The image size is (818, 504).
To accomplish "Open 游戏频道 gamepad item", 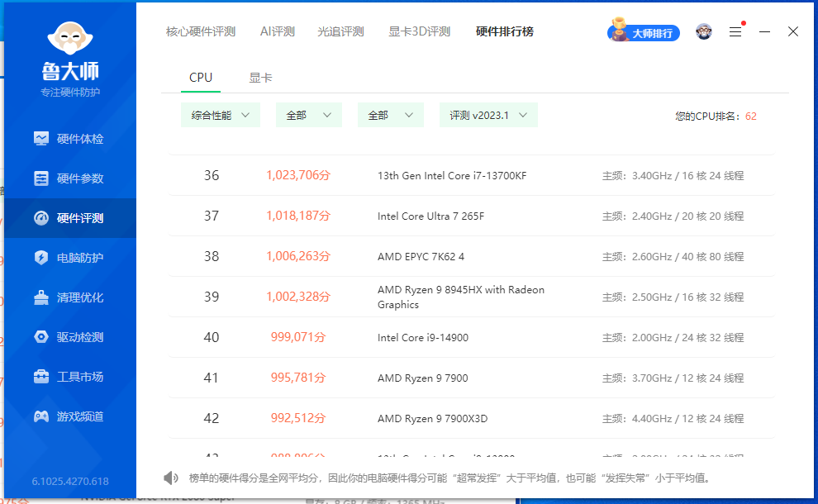I will (x=70, y=416).
